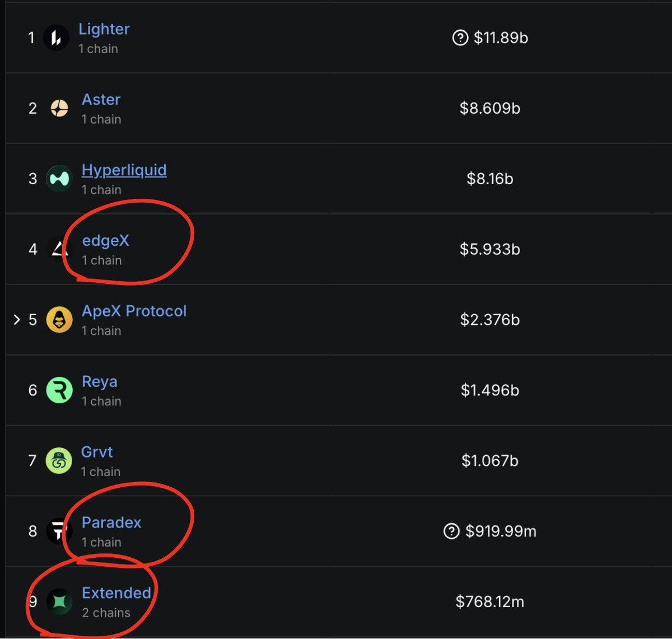The image size is (672, 639).
Task: Click the Extended protocol name
Action: 117,593
